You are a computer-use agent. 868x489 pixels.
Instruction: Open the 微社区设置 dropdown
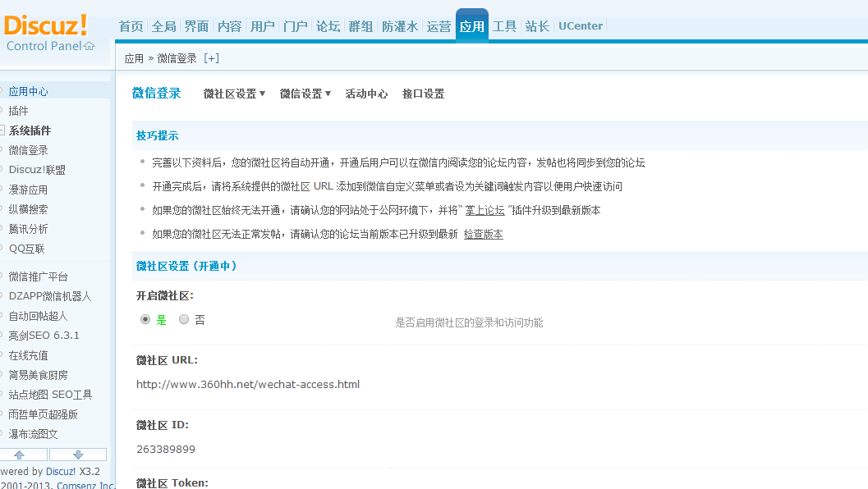pyautogui.click(x=234, y=94)
